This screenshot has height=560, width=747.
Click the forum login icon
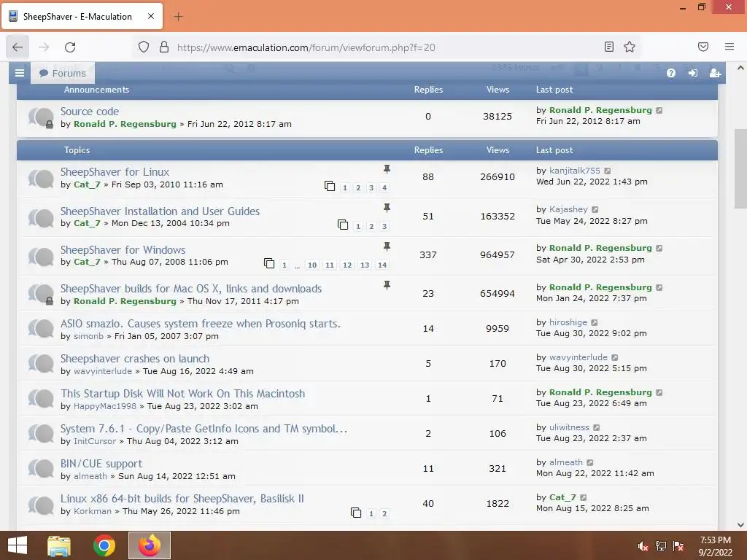coord(693,73)
